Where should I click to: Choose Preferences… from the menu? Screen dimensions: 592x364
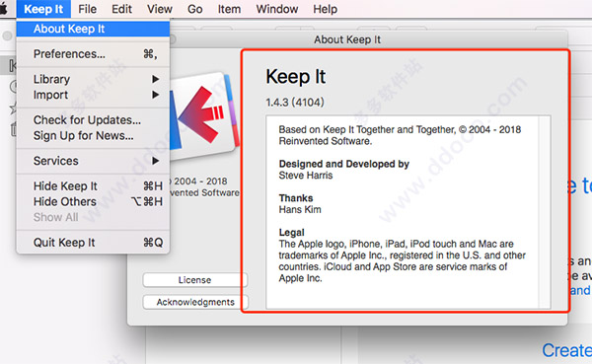(x=93, y=54)
